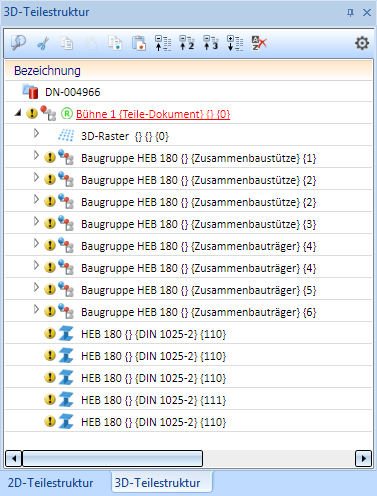The image size is (377, 496).
Task: Click the greyed-out paste icon
Action: pos(91,43)
